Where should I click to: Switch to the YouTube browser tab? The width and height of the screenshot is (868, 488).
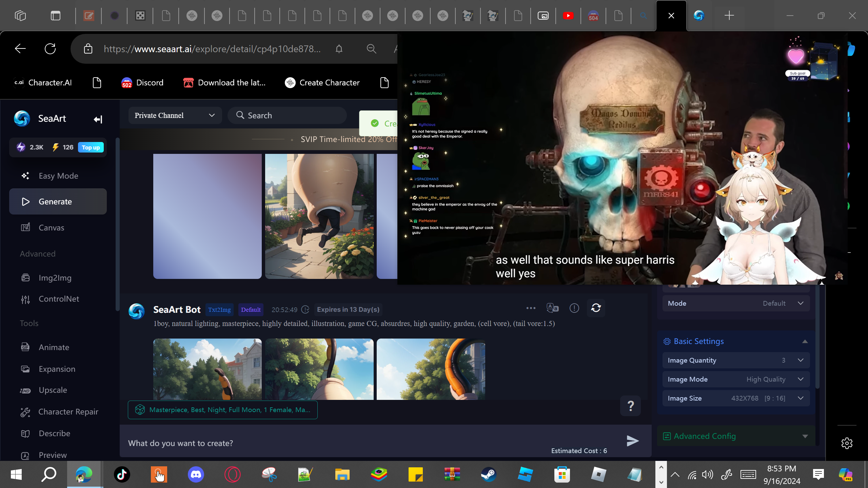point(568,16)
